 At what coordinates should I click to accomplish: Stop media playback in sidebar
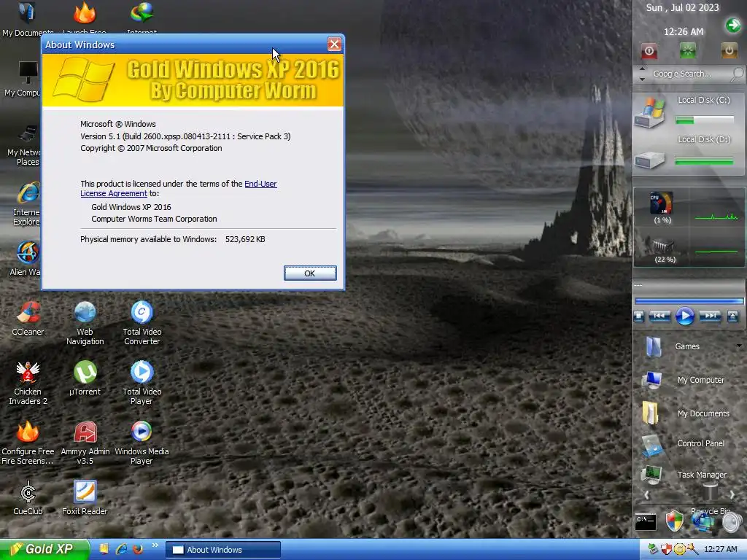tap(639, 316)
